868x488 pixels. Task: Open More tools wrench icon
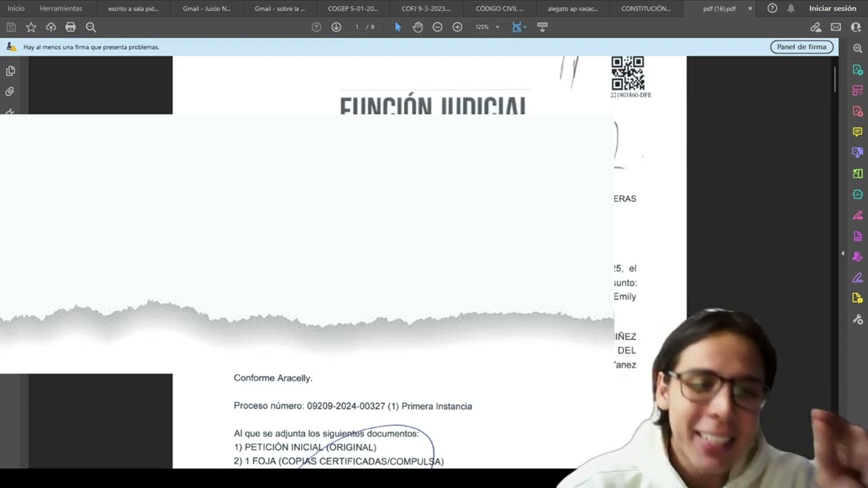pyautogui.click(x=858, y=319)
